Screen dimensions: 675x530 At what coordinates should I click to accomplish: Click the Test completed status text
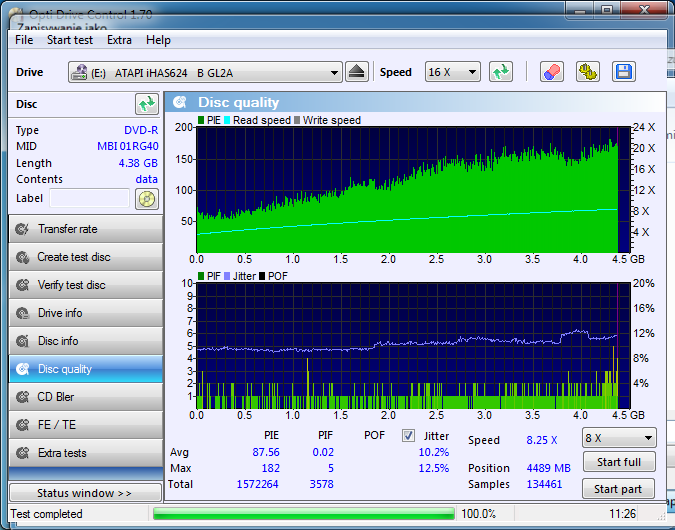46,514
